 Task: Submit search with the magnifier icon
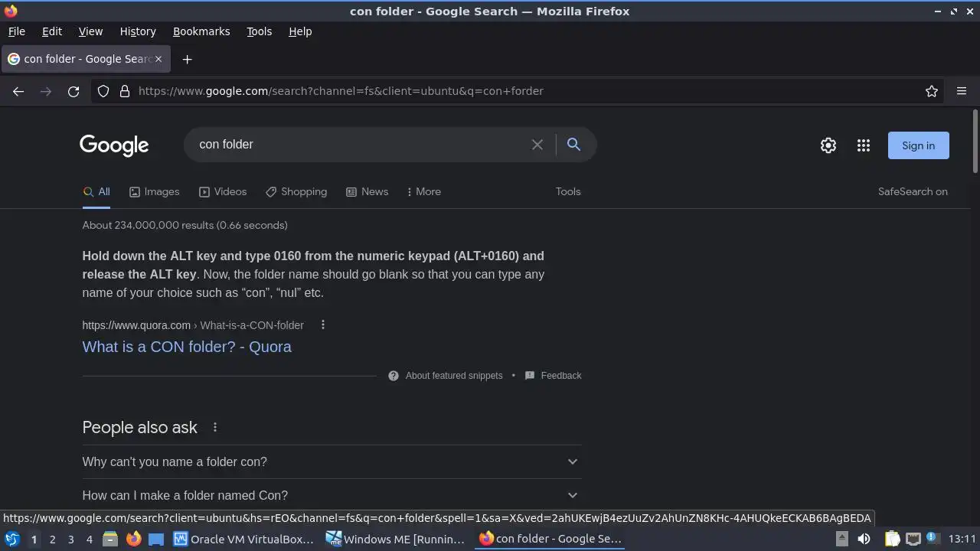[573, 144]
